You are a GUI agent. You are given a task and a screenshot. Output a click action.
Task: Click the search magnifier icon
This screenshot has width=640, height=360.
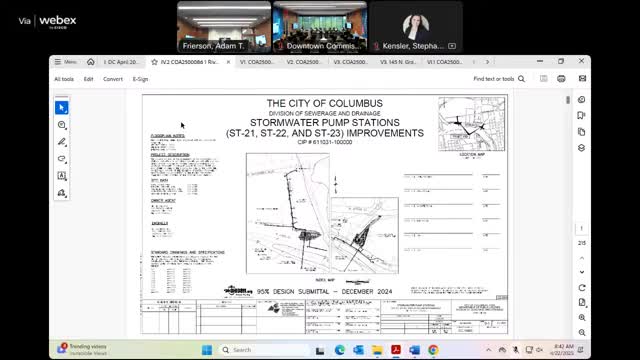(522, 79)
